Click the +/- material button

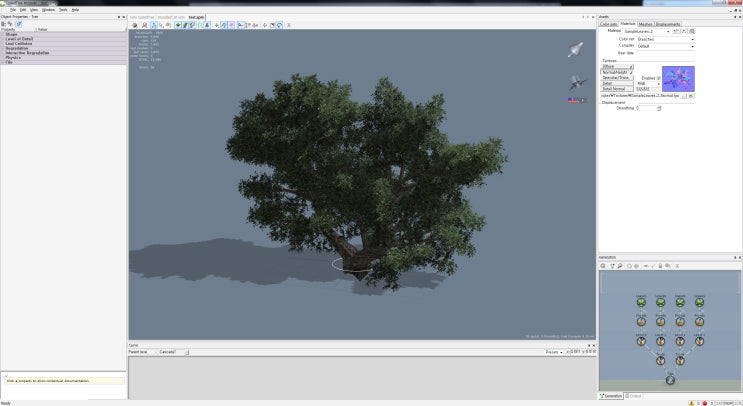pyautogui.click(x=676, y=31)
